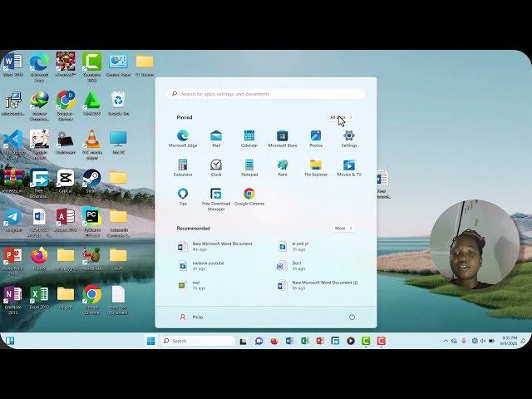The height and width of the screenshot is (399, 532).
Task: Click the Start menu search field
Action: [266, 94]
